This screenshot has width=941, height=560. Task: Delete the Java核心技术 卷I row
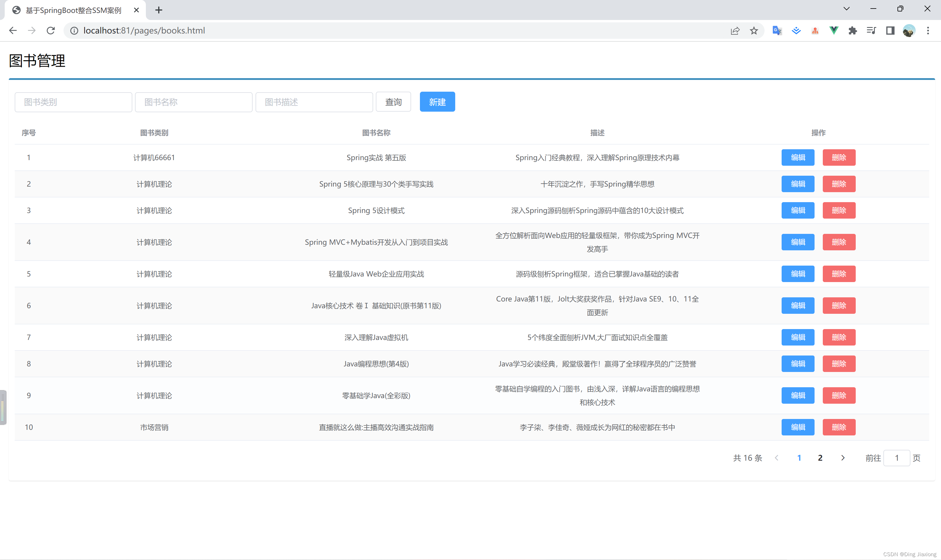(839, 305)
